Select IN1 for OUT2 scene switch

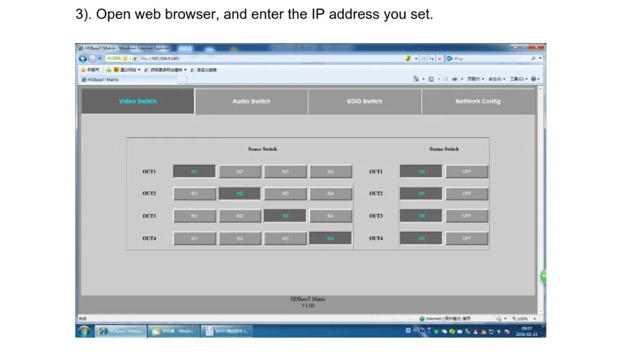tap(194, 193)
